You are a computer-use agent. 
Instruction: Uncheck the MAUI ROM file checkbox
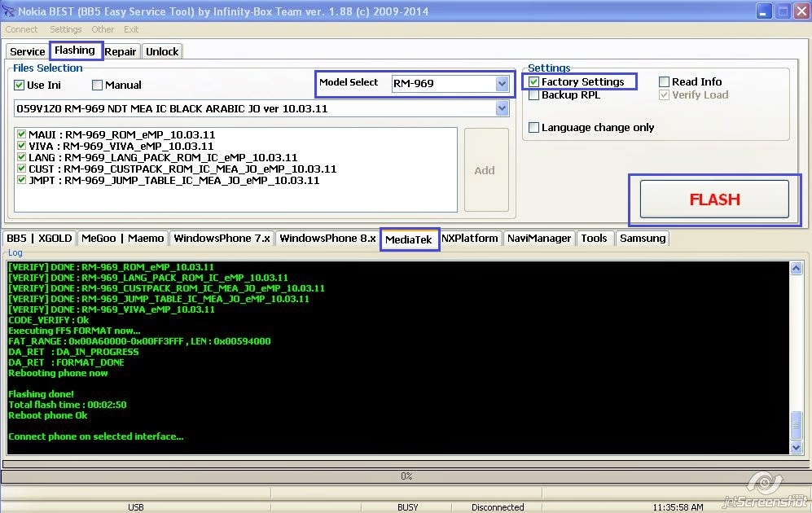21,134
